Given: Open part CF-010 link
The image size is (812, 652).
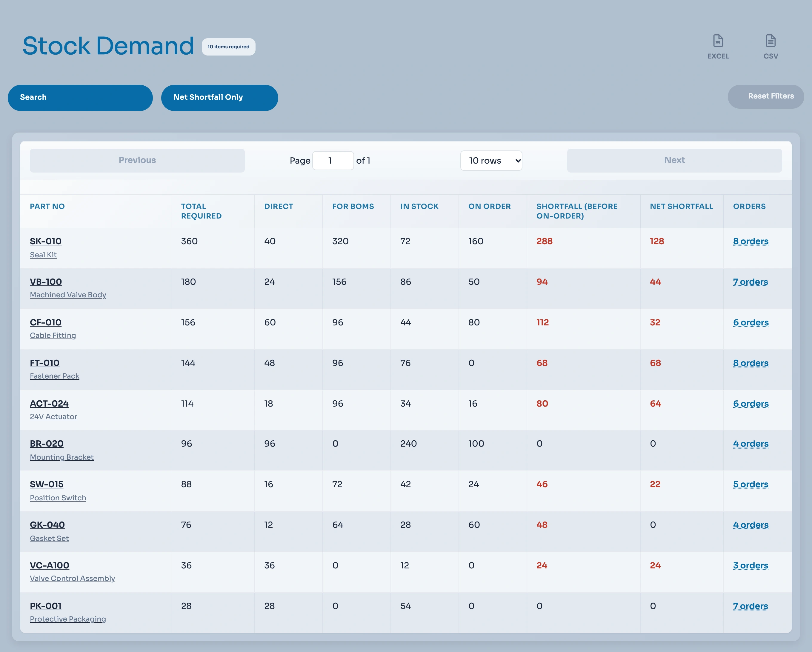Looking at the screenshot, I should [46, 322].
